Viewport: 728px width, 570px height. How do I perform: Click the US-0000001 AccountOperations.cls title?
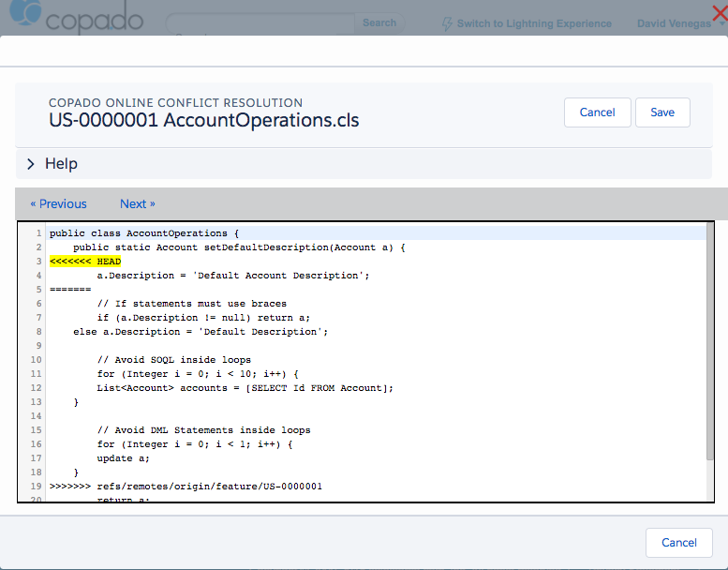click(204, 120)
